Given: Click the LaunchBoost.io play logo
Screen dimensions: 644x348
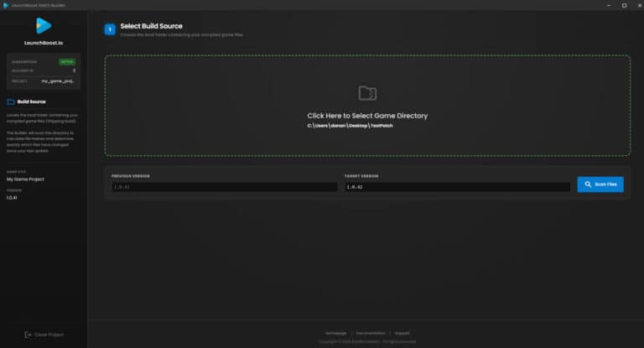Looking at the screenshot, I should click(x=44, y=25).
